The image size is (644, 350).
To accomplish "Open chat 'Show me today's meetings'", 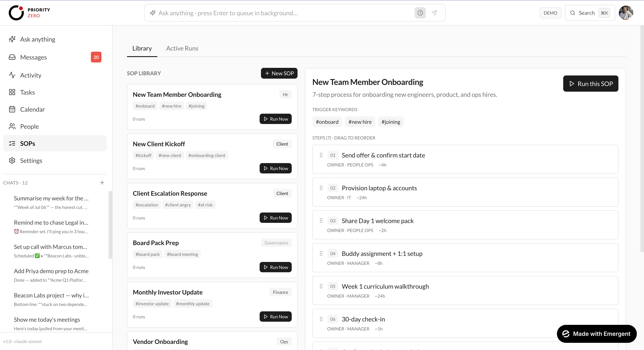I will (51, 324).
